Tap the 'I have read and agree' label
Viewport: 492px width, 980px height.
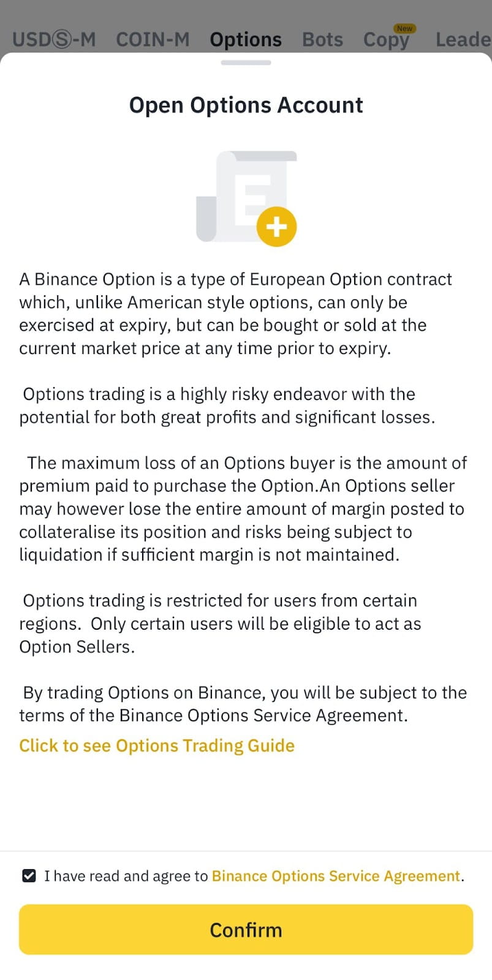126,876
